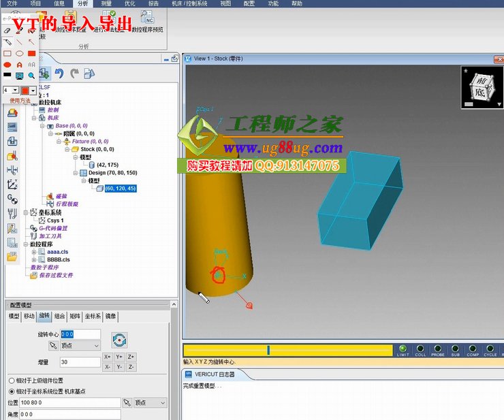Viewport: 504px width, 420px height.
Task: Click the NC program preview ribbon icon
Action: tap(146, 17)
